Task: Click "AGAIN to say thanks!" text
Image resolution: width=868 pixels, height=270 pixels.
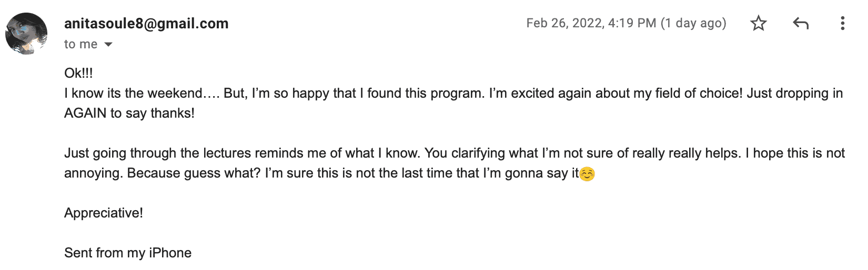Action: (129, 113)
